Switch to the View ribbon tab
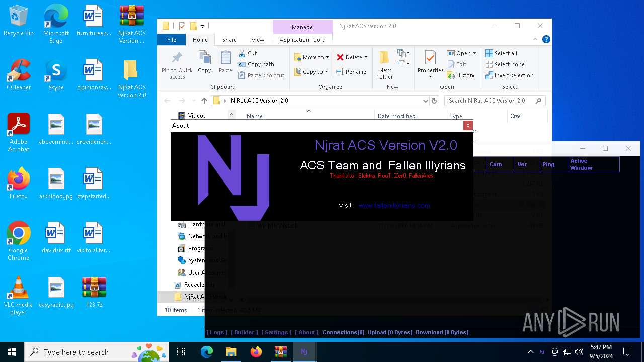Screen dimensions: 644x362 (258, 40)
